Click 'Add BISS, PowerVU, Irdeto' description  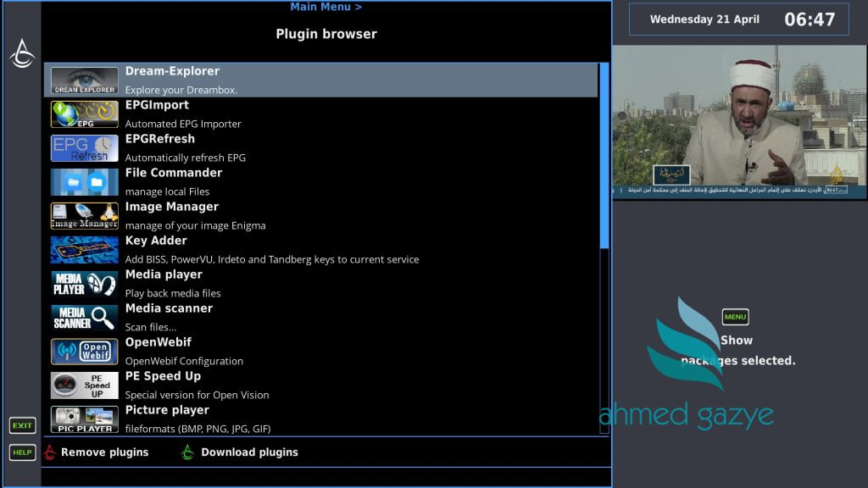point(272,259)
